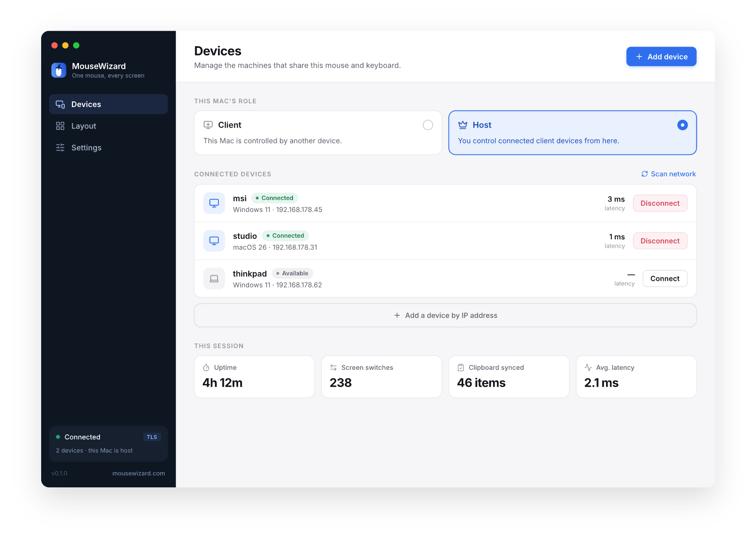Click the Scan network refresh icon
Image resolution: width=756 pixels, height=539 pixels.
coord(645,174)
